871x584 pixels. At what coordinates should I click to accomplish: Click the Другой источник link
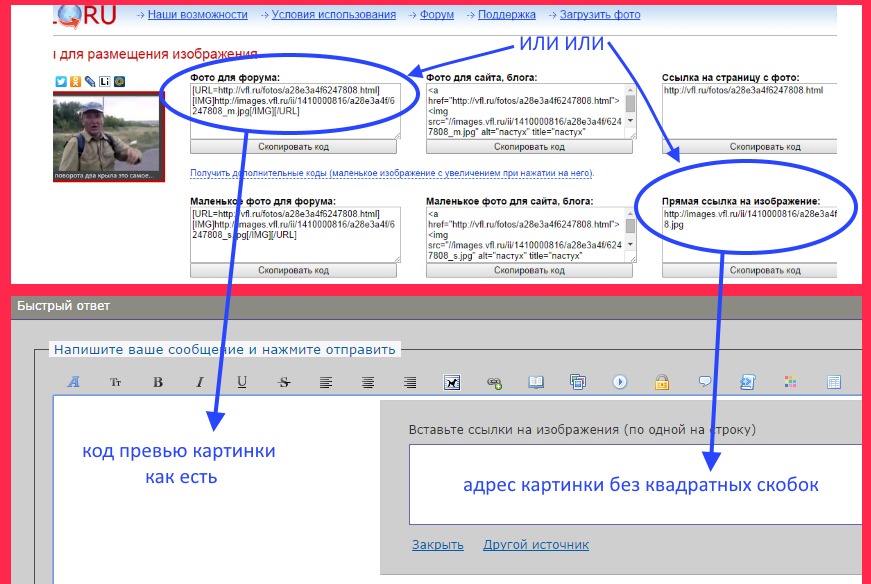[x=536, y=545]
